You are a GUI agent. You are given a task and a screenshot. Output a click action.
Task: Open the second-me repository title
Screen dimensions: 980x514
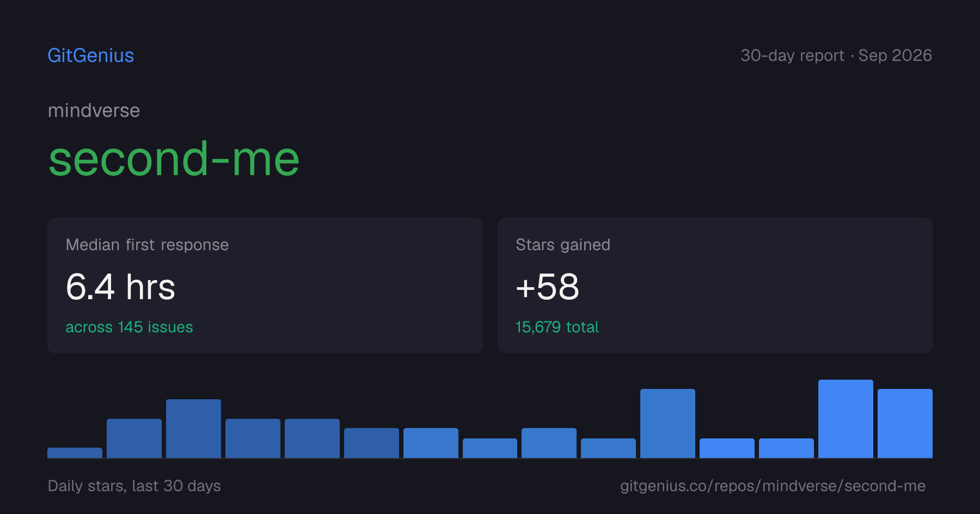(x=174, y=159)
